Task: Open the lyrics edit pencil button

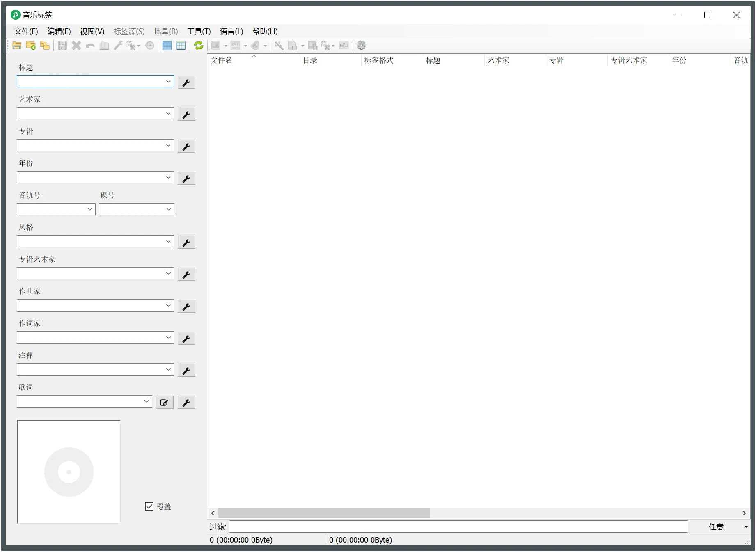Action: click(x=164, y=403)
